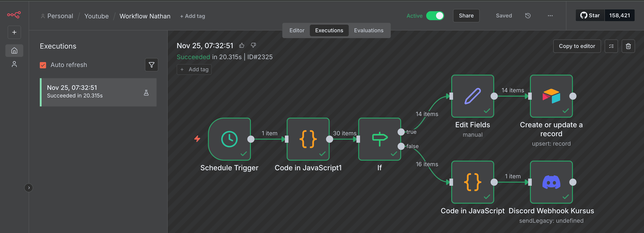The height and width of the screenshot is (233, 644).
Task: Add tag to execution ID#2325
Action: [x=194, y=70]
